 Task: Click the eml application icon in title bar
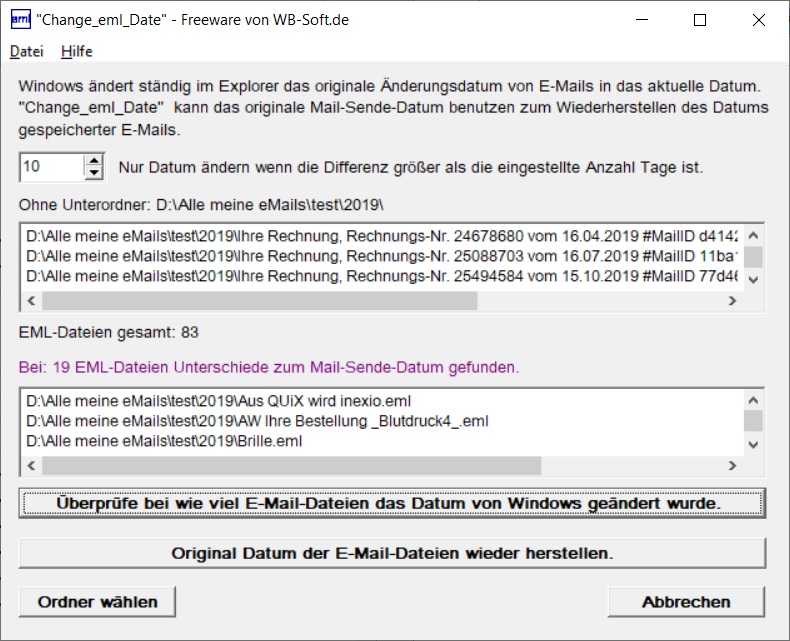[x=20, y=19]
